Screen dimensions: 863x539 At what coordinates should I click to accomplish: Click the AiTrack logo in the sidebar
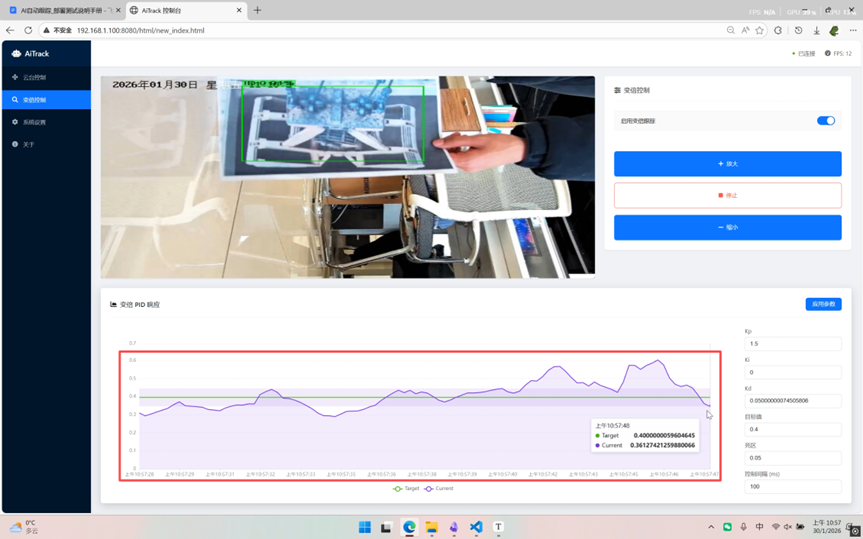(31, 53)
